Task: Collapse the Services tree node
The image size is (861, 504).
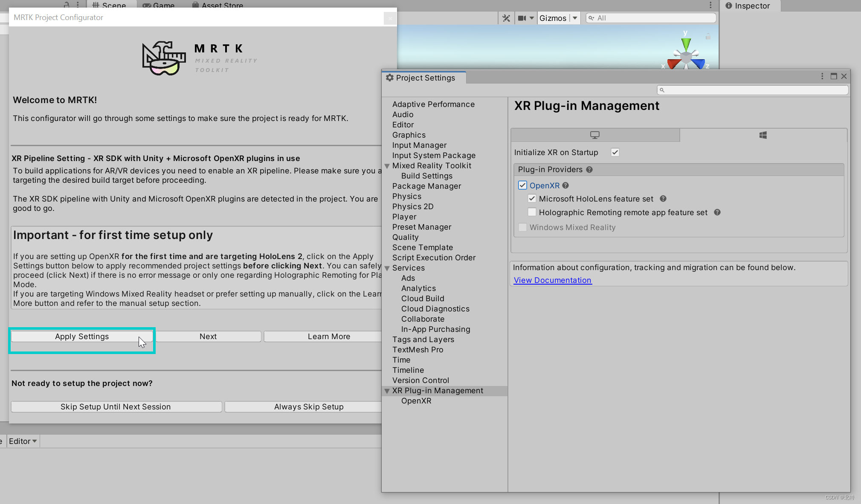Action: (x=387, y=268)
